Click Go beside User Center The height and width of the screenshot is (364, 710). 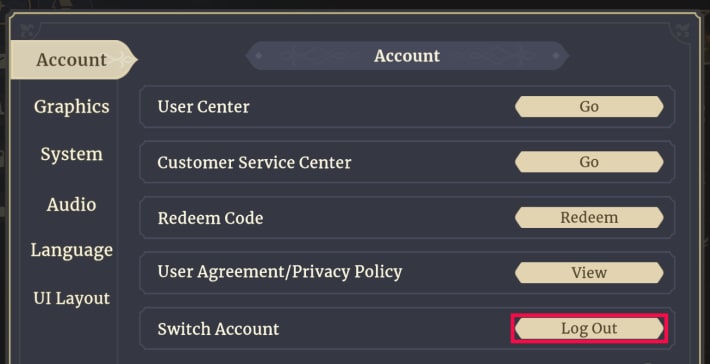tap(589, 106)
